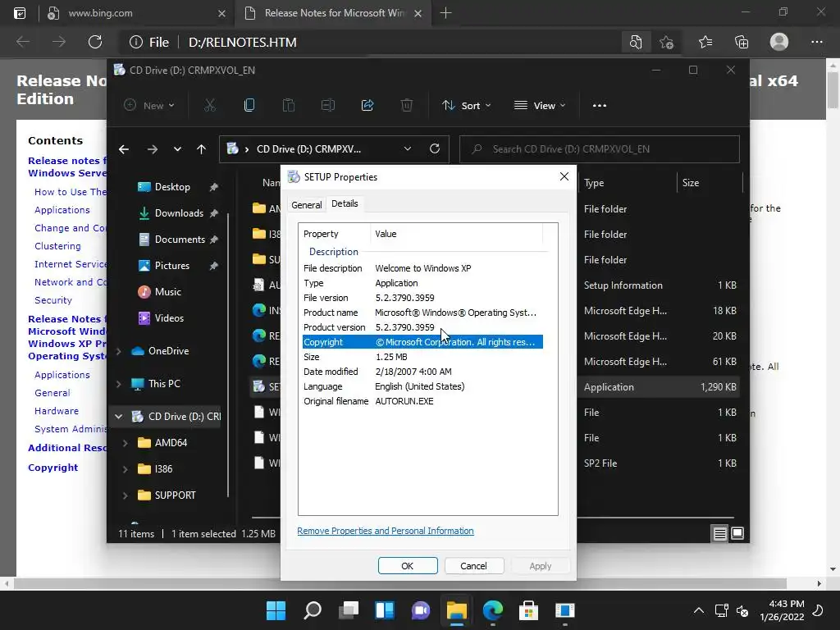
Task: Open the New dropdown in Explorer
Action: coord(149,106)
